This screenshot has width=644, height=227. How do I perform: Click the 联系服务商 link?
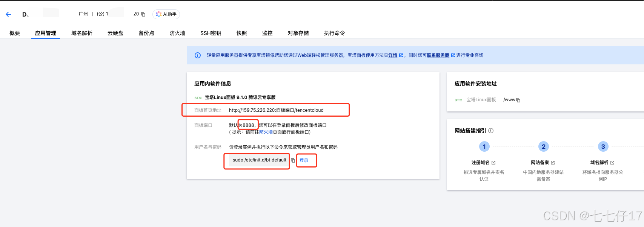coord(438,55)
